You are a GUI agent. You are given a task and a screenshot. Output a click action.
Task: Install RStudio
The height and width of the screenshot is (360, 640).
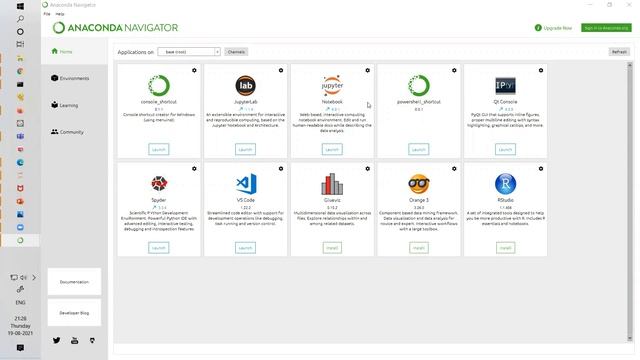tap(505, 248)
